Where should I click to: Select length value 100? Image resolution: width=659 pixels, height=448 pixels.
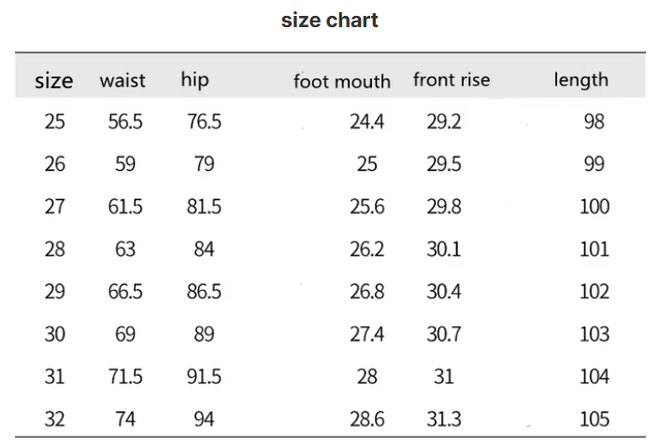pos(594,207)
